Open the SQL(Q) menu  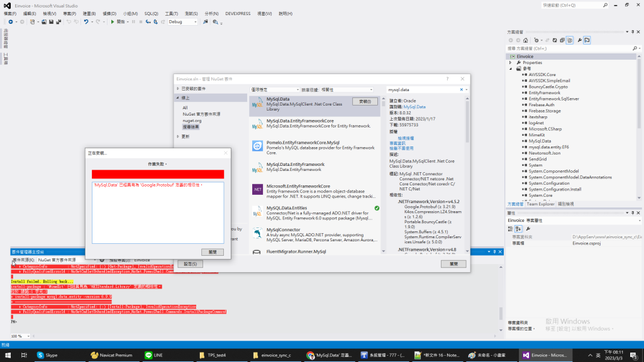click(151, 14)
